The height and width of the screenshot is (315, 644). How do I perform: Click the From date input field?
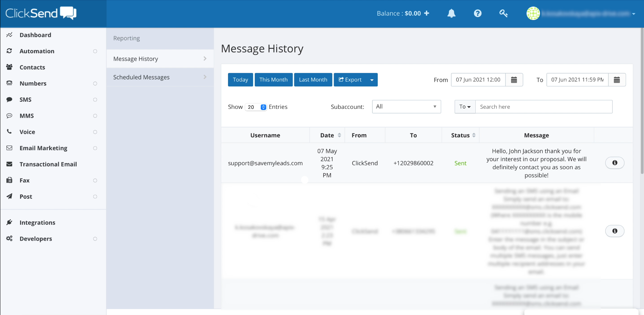pos(478,80)
